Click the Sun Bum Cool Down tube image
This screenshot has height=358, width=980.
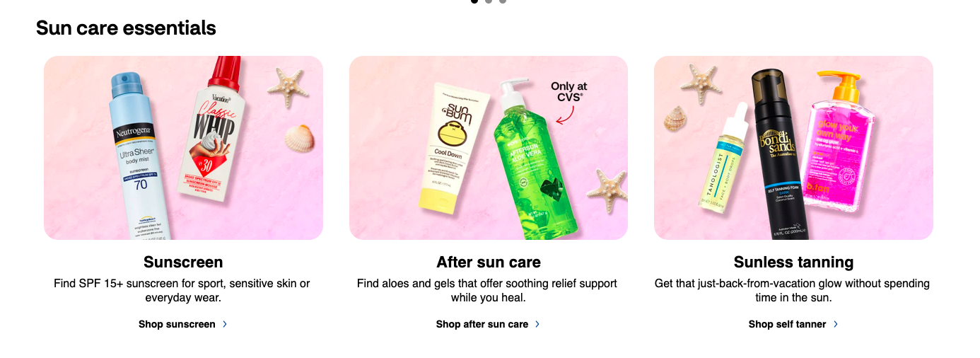[453, 149]
